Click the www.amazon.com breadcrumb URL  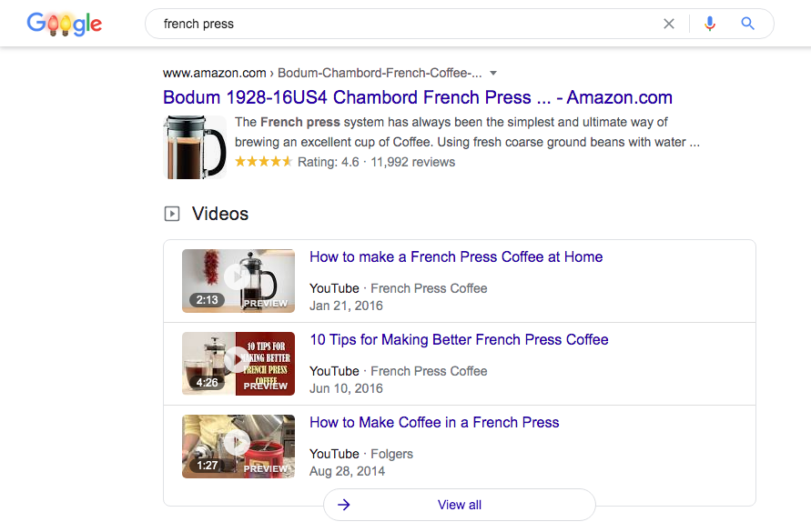pos(215,73)
